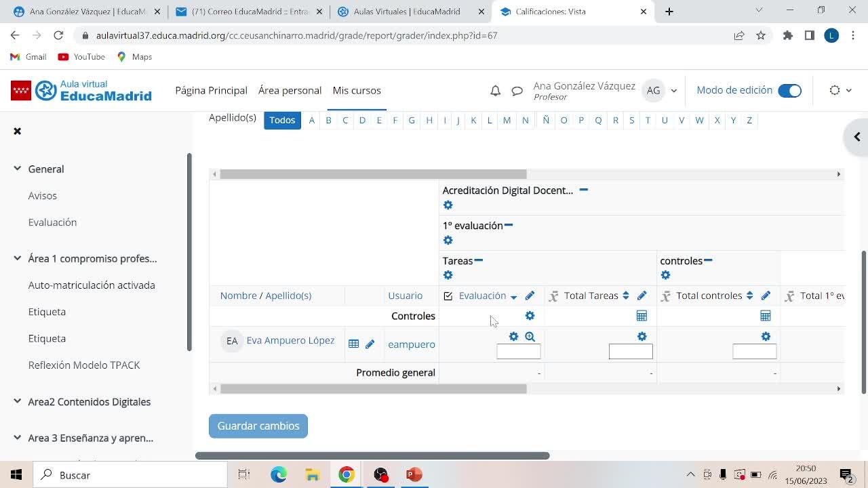The width and height of the screenshot is (868, 488).
Task: Click the bottom horizontal page scrollbar
Action: coord(372,455)
